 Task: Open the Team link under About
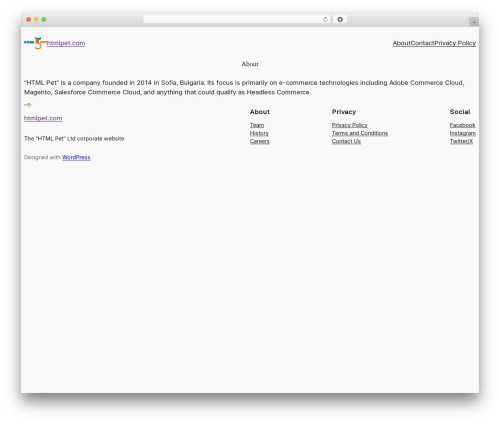pos(257,125)
